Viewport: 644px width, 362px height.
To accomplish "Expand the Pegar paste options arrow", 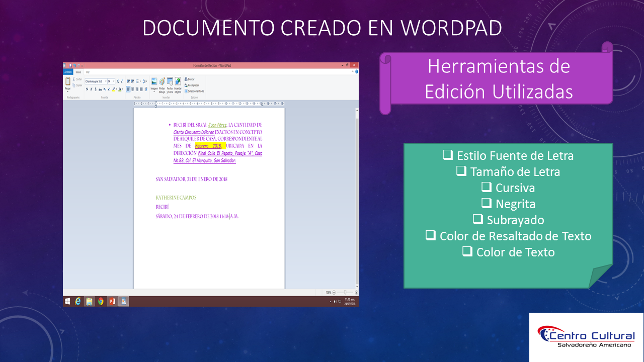I will point(68,92).
